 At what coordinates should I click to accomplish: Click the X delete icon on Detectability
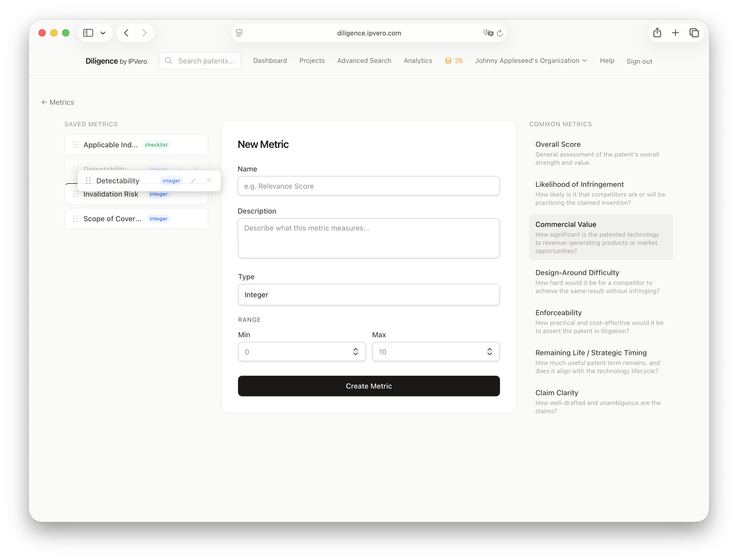pyautogui.click(x=209, y=180)
